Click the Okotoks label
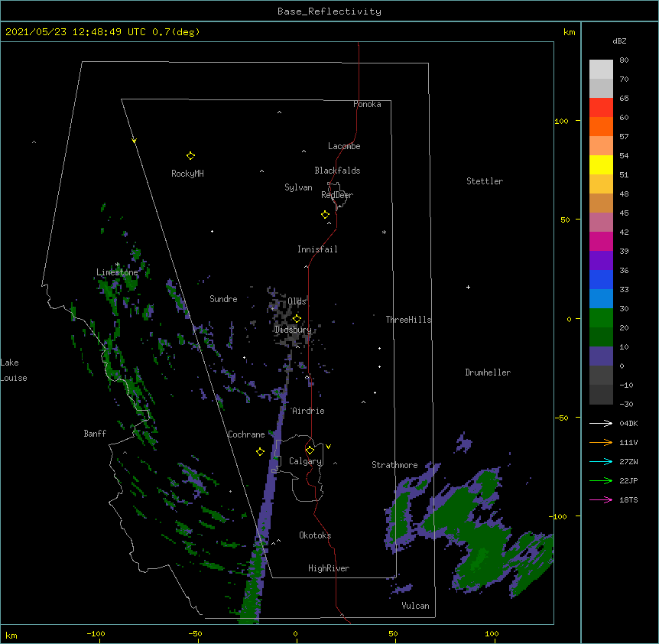 pos(315,535)
